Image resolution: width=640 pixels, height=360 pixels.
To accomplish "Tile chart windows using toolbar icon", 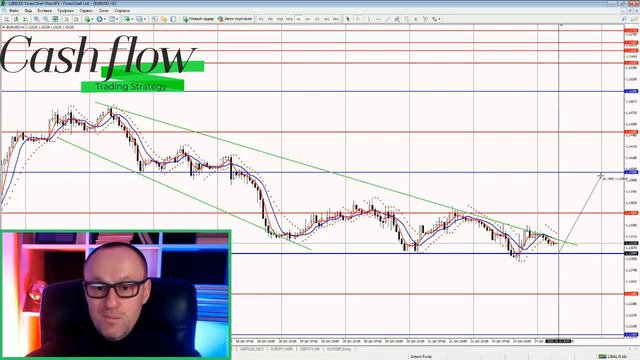I will 55,19.
